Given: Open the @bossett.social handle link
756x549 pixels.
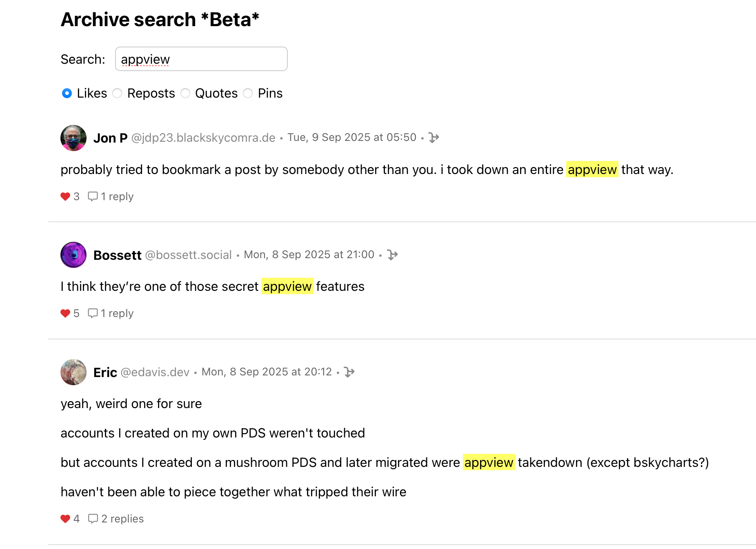Looking at the screenshot, I should (189, 255).
